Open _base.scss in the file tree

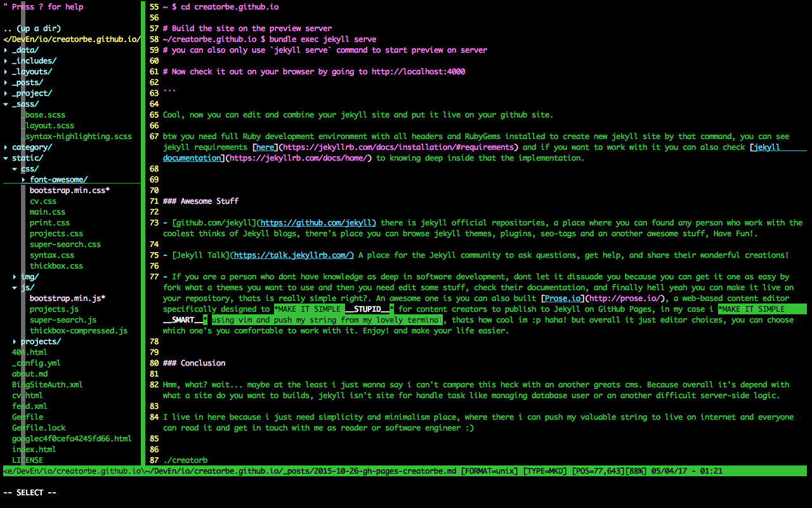43,115
